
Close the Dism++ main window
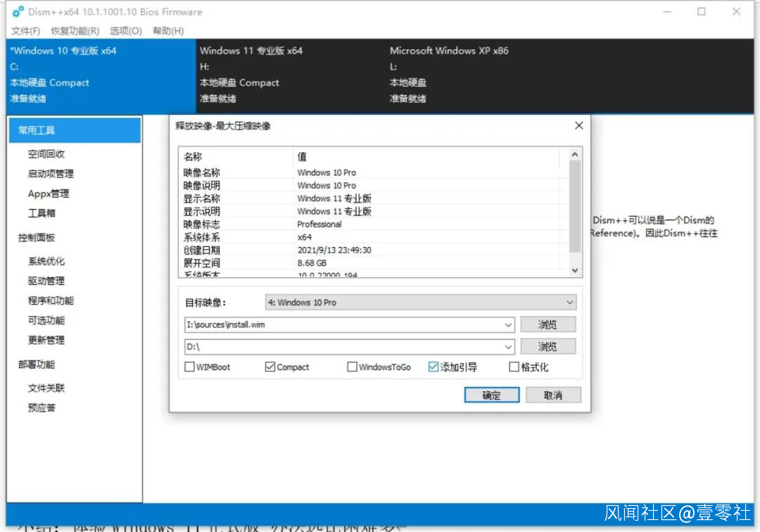(736, 11)
